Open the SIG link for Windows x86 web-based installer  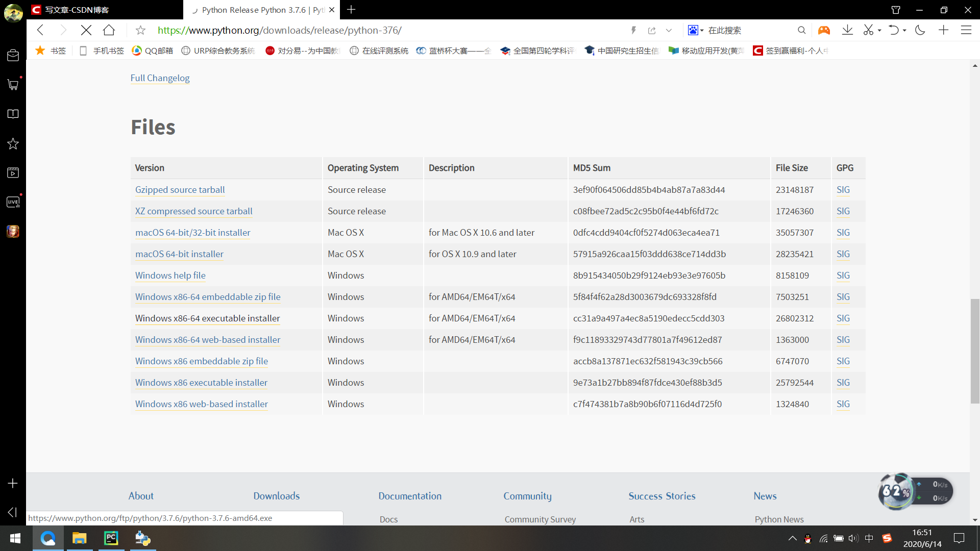[843, 404]
